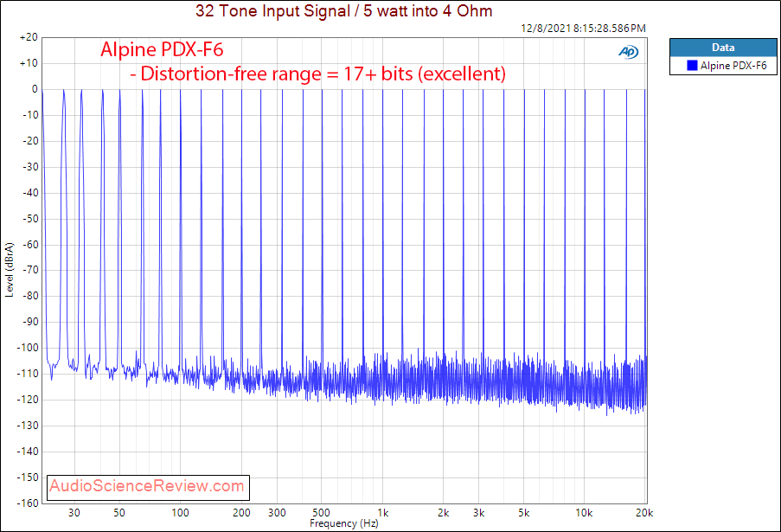Click the 'Frequency (Hz)' axis label
Viewport: 781px width, 532px height.
(343, 523)
